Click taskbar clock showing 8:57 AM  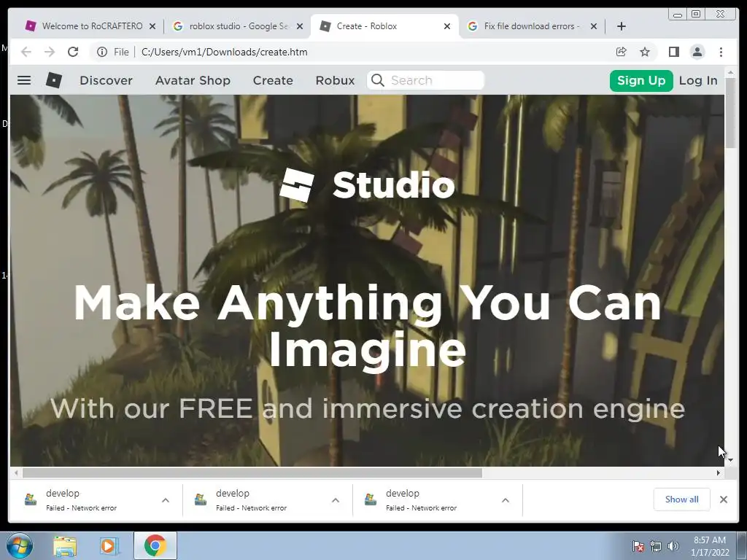[x=710, y=546]
